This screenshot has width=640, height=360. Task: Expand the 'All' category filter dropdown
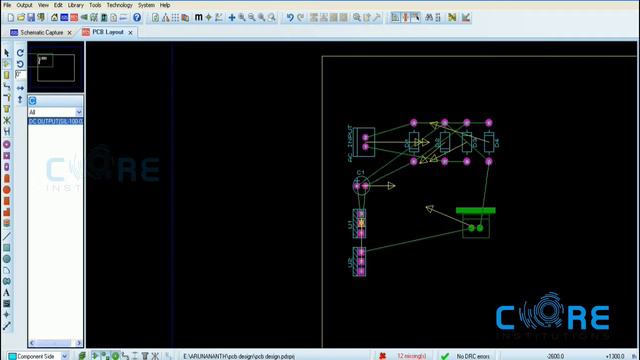(x=79, y=112)
